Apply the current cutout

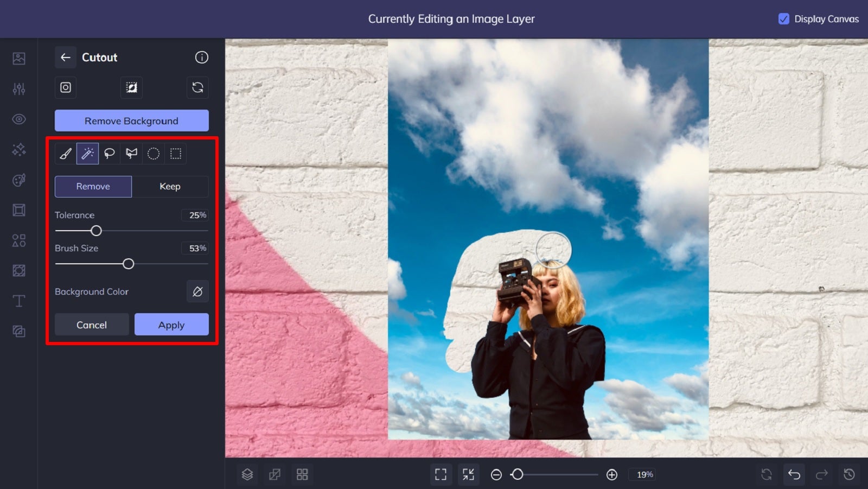pyautogui.click(x=171, y=324)
